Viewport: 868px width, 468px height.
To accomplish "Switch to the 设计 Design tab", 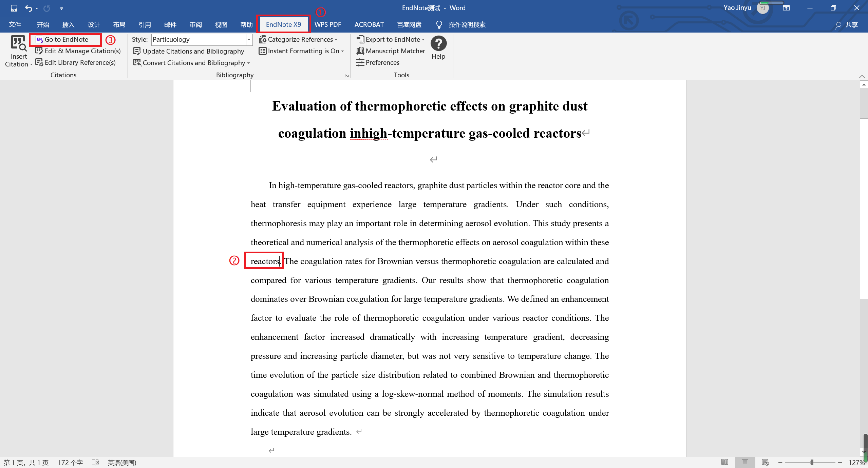I will click(94, 24).
